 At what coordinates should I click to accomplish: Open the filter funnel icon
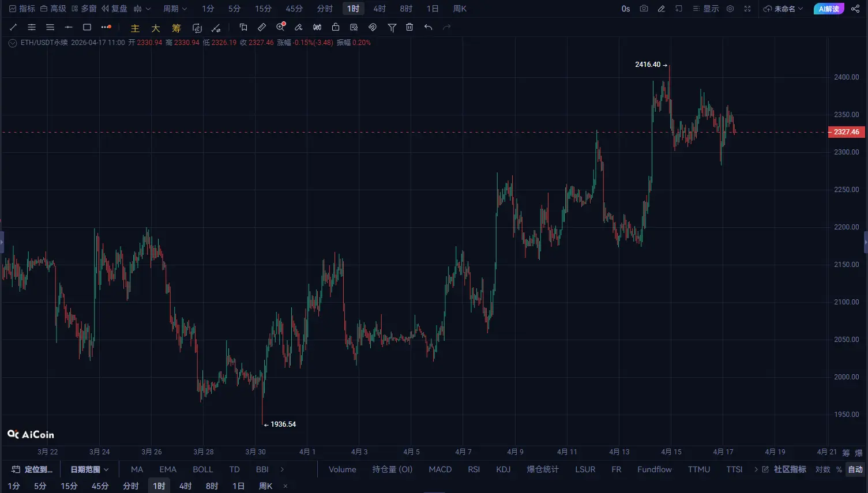[x=392, y=27]
